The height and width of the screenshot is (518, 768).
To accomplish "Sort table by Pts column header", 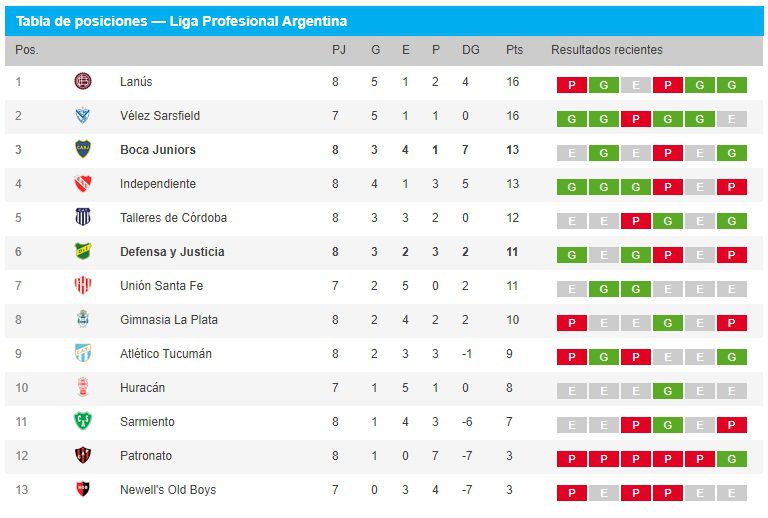I will tap(514, 50).
